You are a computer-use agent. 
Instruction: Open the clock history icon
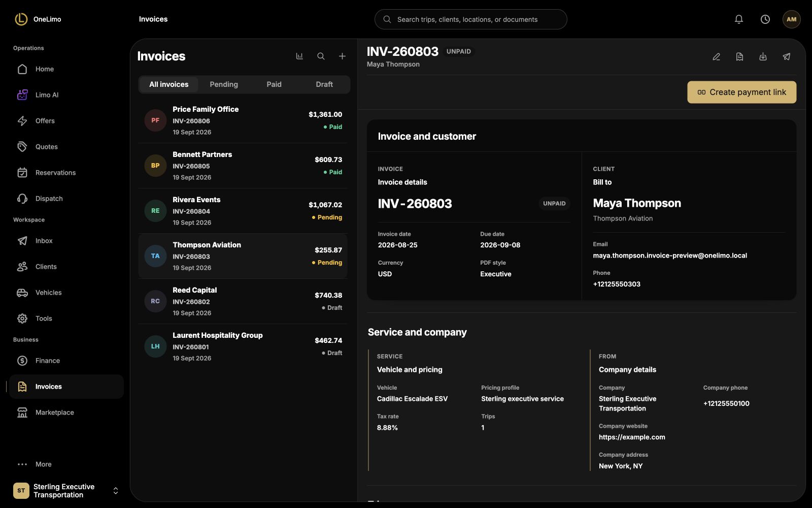pyautogui.click(x=765, y=19)
